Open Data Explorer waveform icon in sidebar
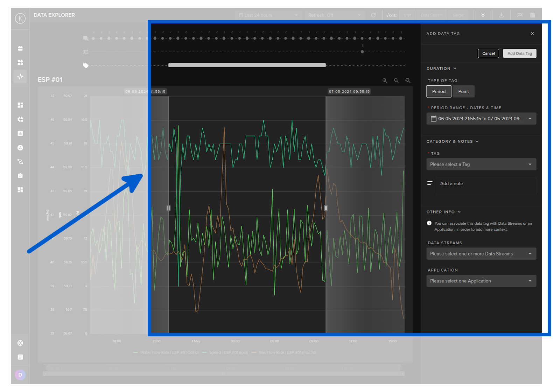Image resolution: width=553 pixels, height=392 pixels. 20,76
